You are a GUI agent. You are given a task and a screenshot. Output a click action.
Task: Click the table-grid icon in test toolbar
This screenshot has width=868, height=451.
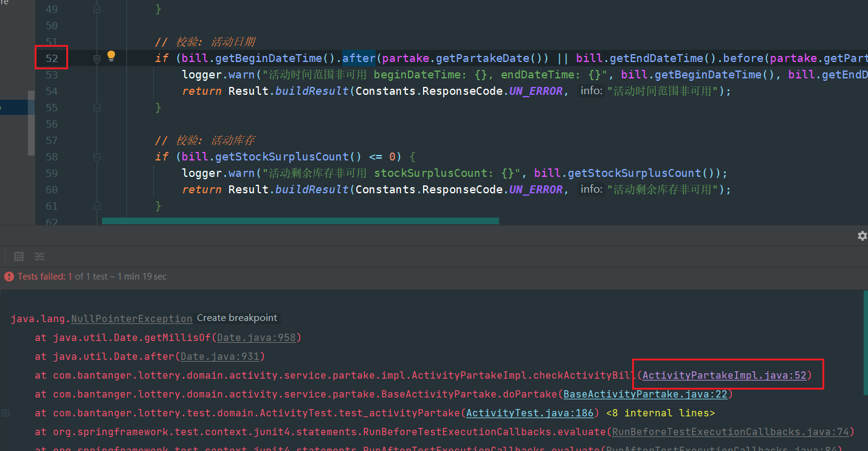(x=19, y=256)
